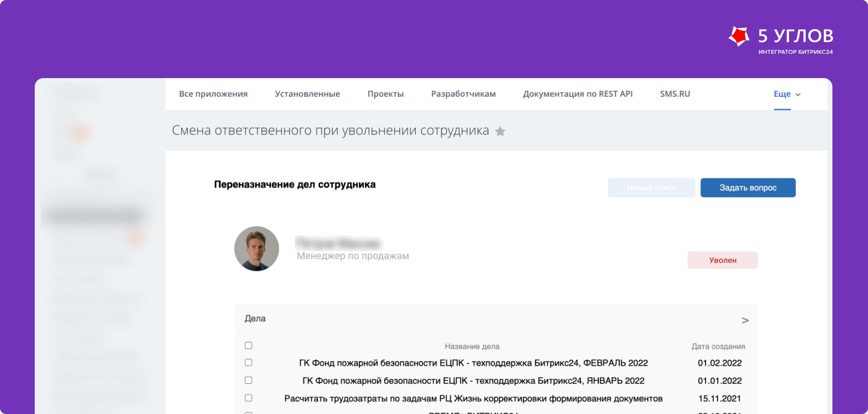Check the ФЕВРАЛЬ 2022 техподдержка row checkbox
868x414 pixels.
(248, 362)
